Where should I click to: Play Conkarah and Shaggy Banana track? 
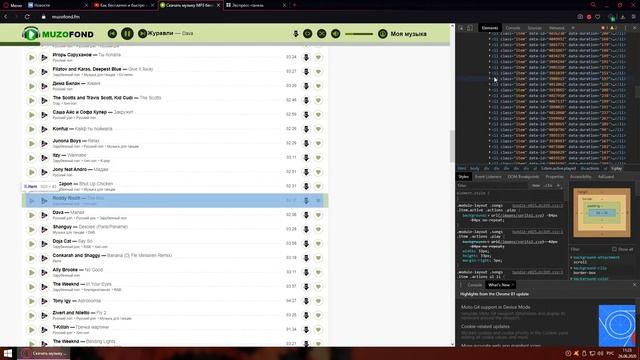[31, 258]
